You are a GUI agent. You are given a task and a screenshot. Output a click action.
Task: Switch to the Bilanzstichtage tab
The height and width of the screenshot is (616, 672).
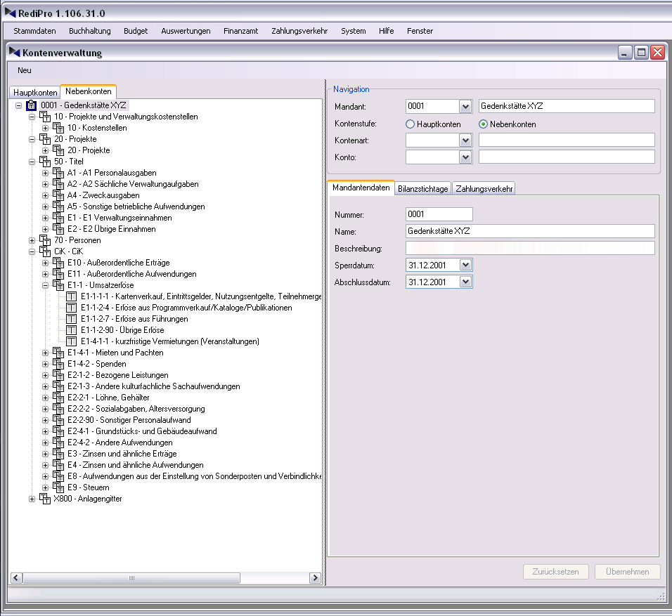(422, 188)
